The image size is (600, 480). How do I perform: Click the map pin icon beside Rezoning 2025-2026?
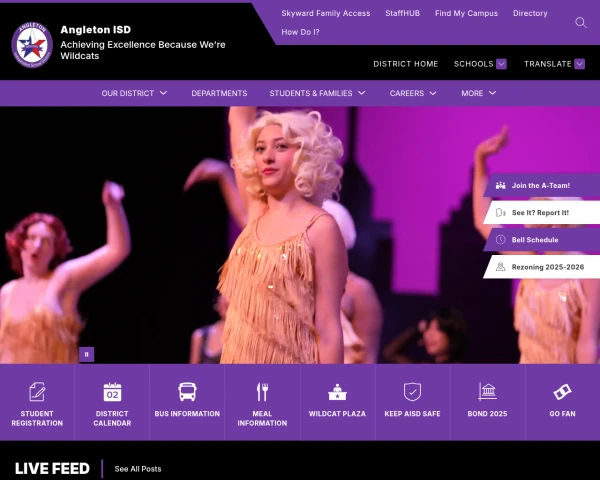pos(501,267)
